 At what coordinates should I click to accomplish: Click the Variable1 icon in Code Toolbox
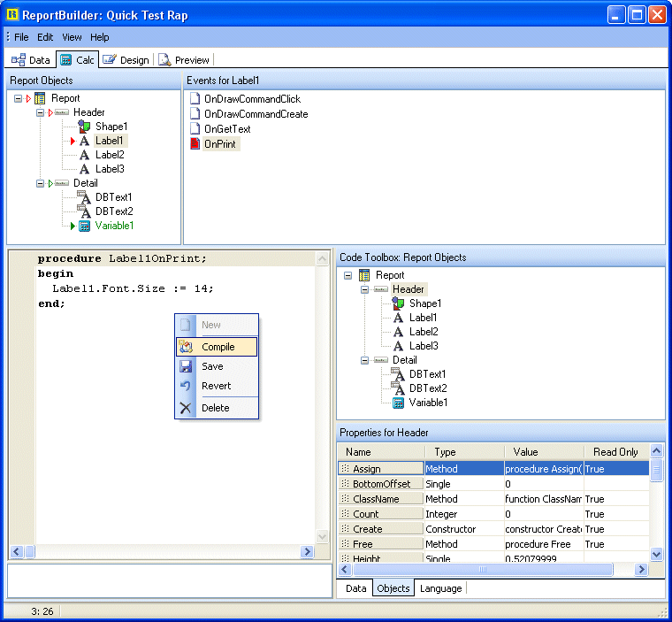tap(398, 403)
